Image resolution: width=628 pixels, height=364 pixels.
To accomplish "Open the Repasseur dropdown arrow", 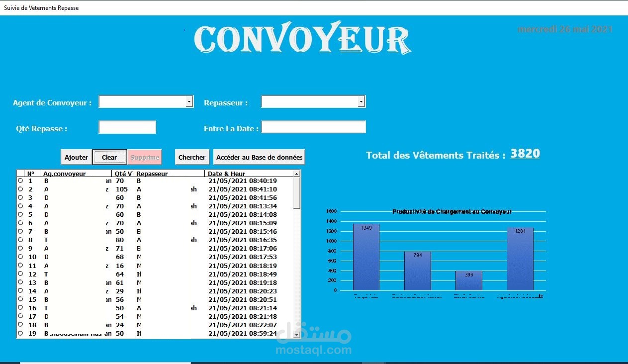I will tap(361, 101).
